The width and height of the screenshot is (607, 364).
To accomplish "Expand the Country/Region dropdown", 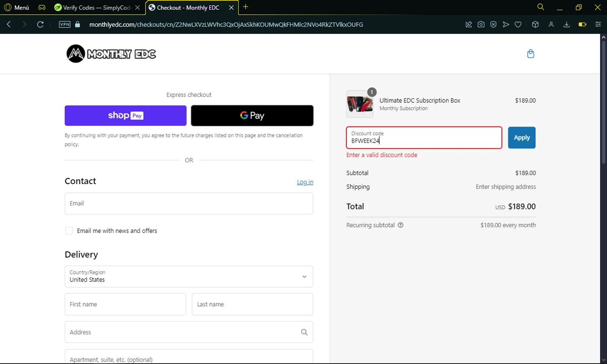I will tap(189, 277).
